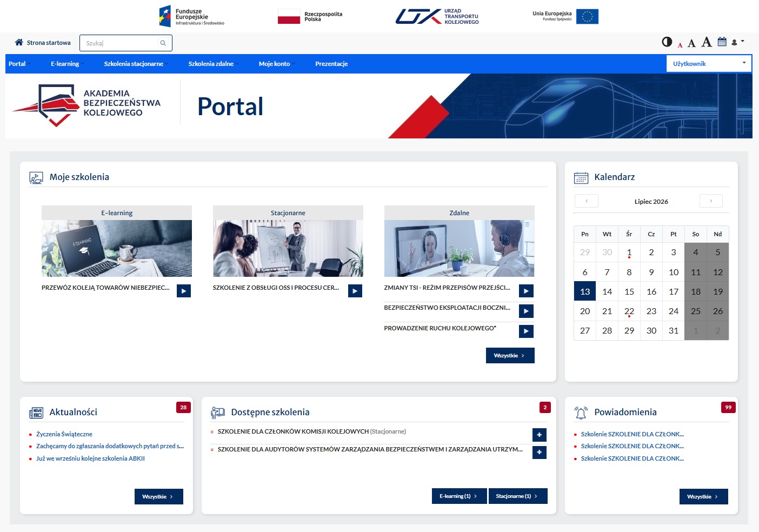The width and height of the screenshot is (759, 532).
Task: Add Szkolenie dla członków komisji kolejowych
Action: click(540, 435)
